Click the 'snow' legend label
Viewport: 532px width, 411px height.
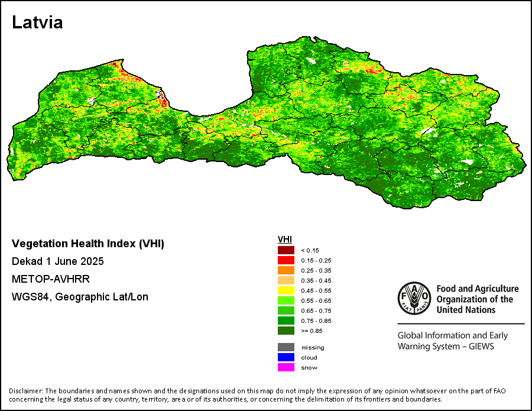tap(309, 368)
